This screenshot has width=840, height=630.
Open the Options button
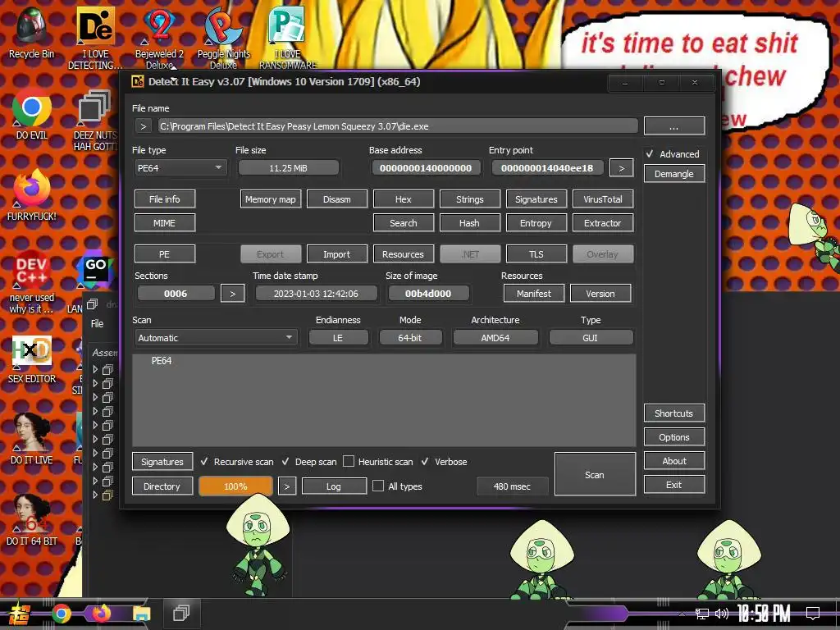(674, 437)
